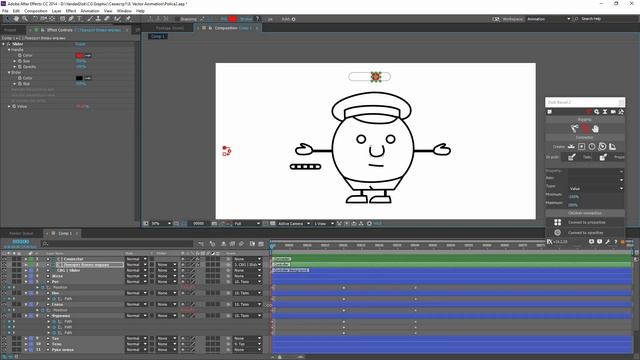Select the Clone Stamp tool

98,19
